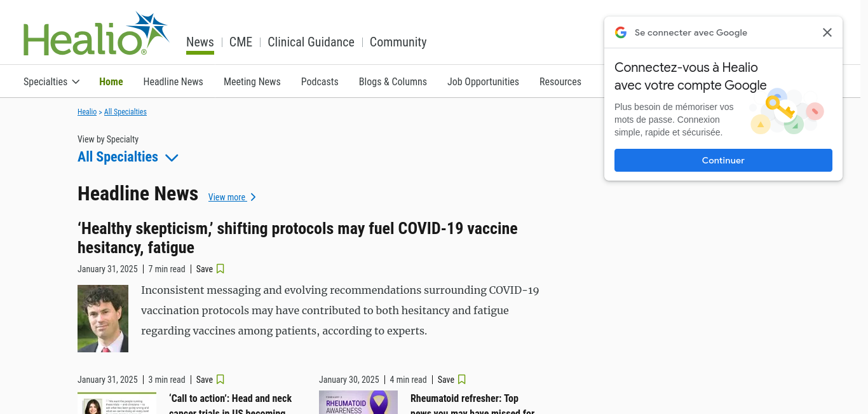
Task: Select Podcasts in the navigation bar
Action: pyautogui.click(x=320, y=81)
